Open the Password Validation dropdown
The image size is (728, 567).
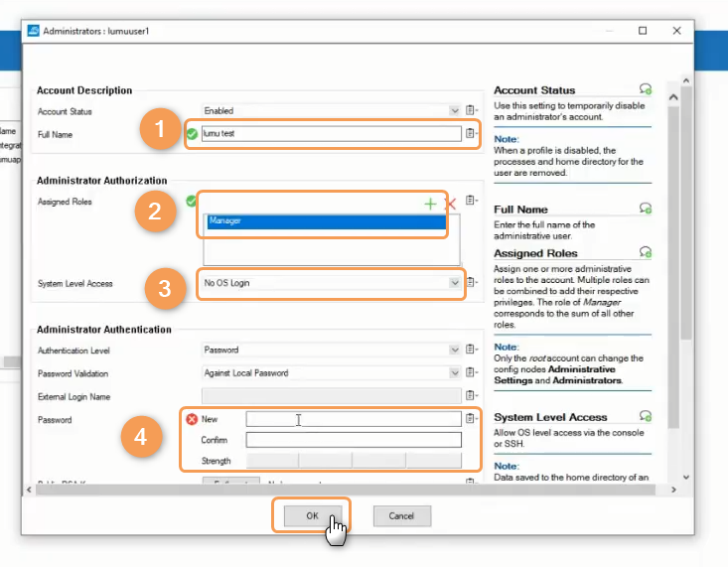454,373
